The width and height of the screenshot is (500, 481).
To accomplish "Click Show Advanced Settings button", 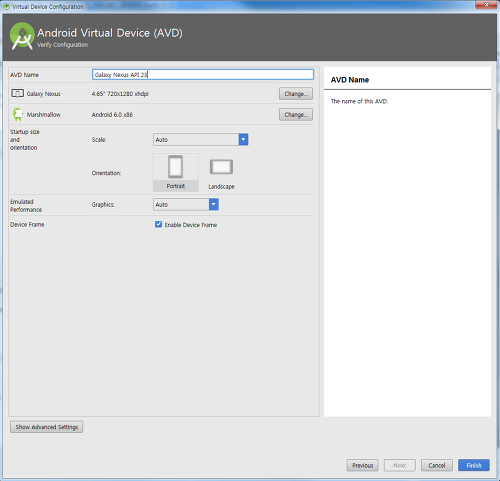I will pyautogui.click(x=47, y=427).
